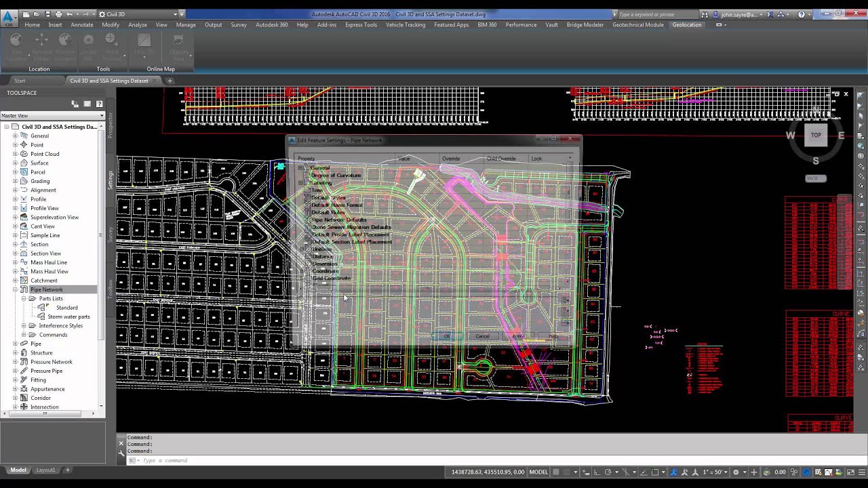Open the Start file tab
The height and width of the screenshot is (488, 868).
tap(20, 81)
